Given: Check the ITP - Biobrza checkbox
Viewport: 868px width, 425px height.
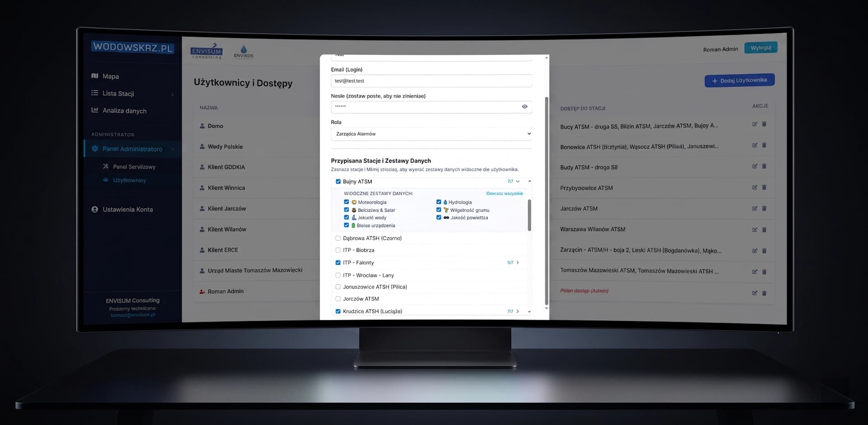Looking at the screenshot, I should pos(338,250).
